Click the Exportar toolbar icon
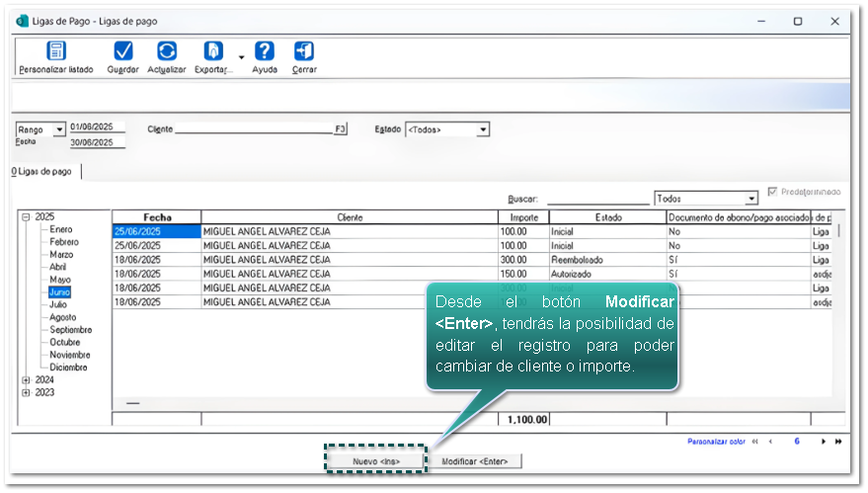 pos(212,52)
